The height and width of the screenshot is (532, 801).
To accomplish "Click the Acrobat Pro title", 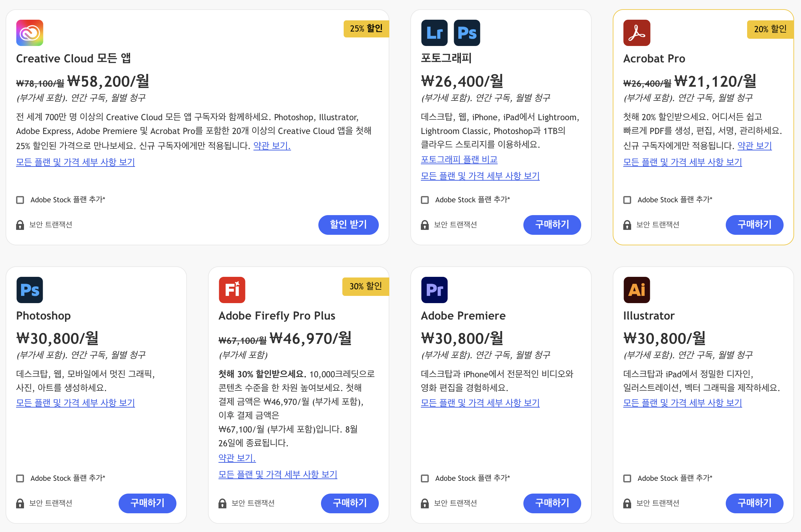I will click(654, 58).
